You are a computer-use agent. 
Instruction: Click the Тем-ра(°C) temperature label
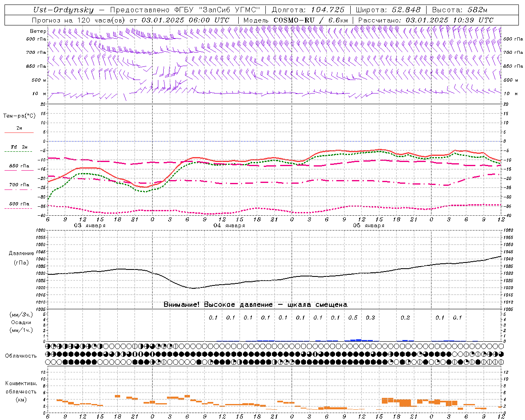pyautogui.click(x=19, y=116)
